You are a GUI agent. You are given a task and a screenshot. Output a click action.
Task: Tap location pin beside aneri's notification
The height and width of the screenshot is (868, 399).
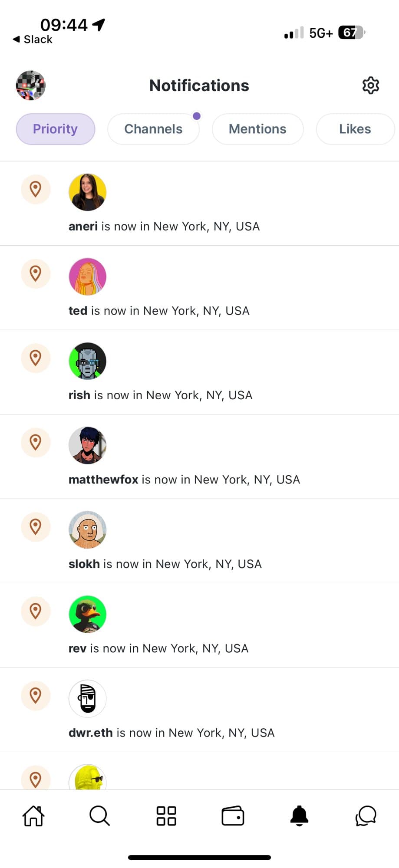coord(36,189)
